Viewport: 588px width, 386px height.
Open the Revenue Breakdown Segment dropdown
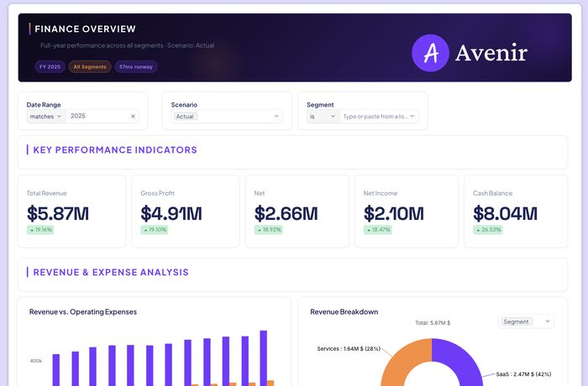pos(526,321)
